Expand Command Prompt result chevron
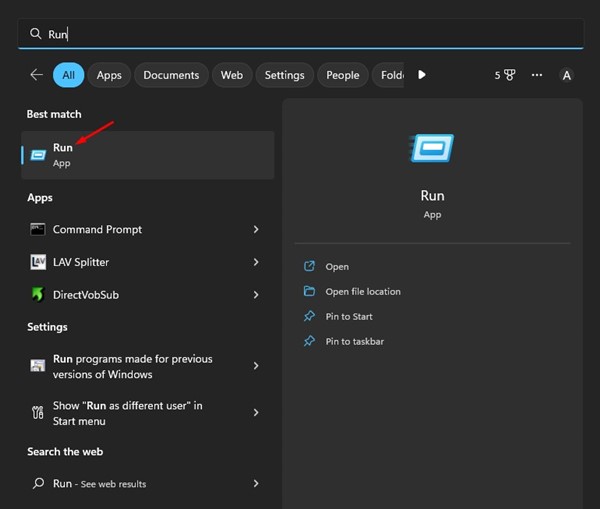This screenshot has width=600, height=509. (256, 229)
